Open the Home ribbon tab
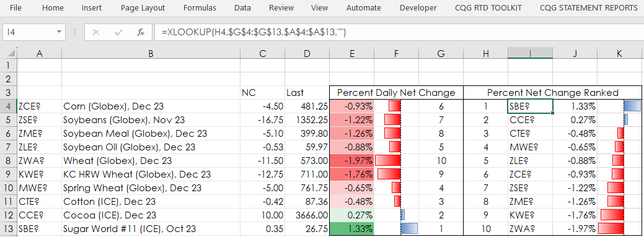Viewport: 644px width, 237px height. [53, 8]
